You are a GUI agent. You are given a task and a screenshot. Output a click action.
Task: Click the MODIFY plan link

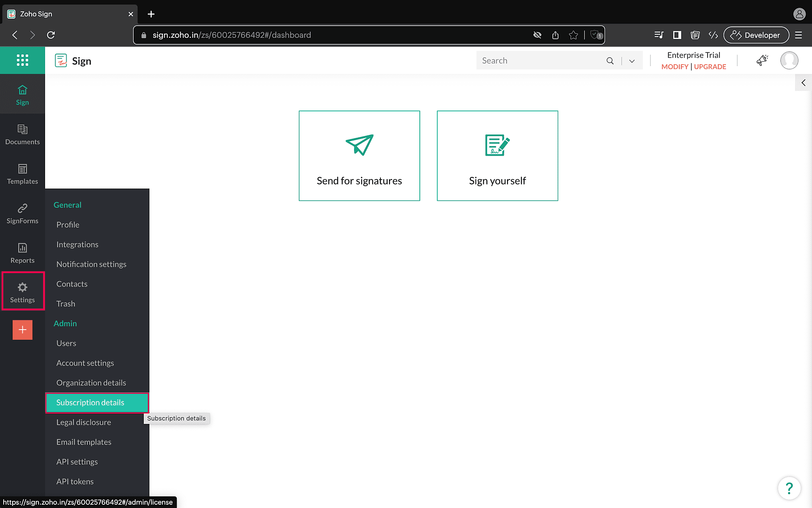[675, 67]
